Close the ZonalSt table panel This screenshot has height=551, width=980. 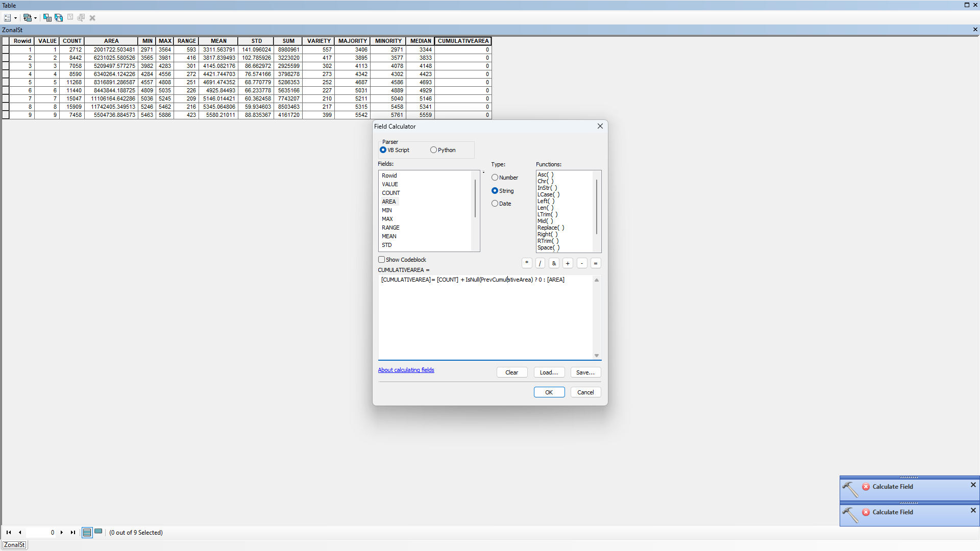click(x=975, y=30)
